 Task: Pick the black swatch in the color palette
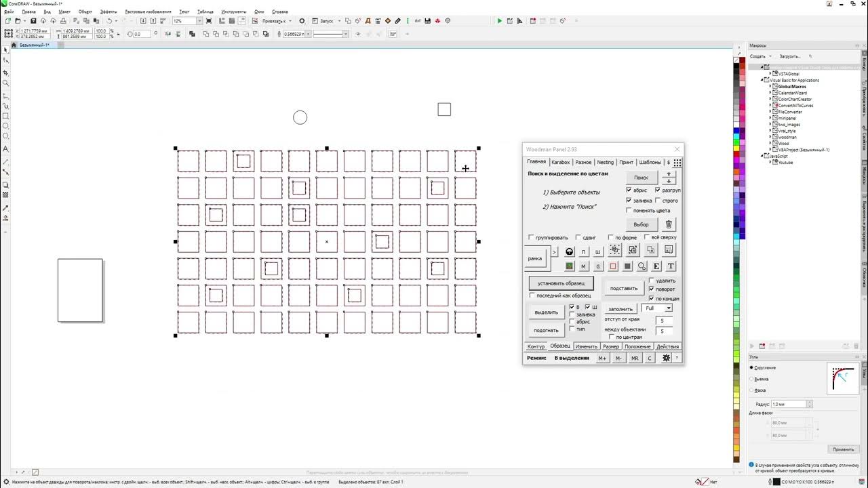tap(736, 66)
